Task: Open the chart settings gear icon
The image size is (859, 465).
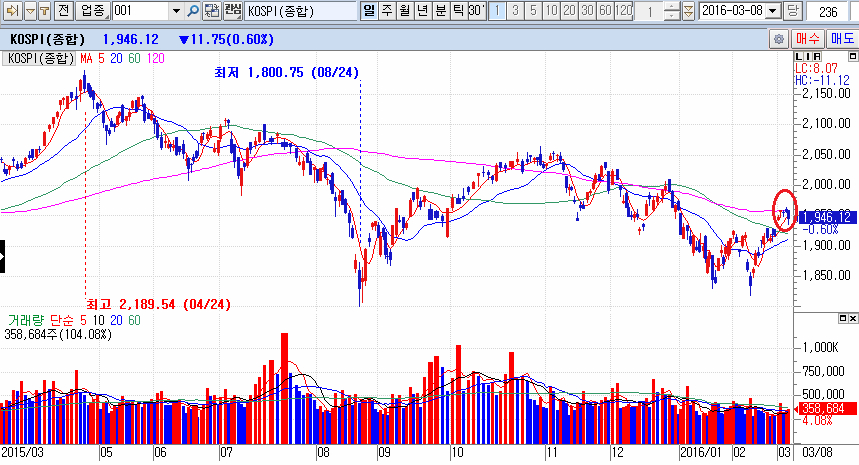Action: click(x=778, y=38)
